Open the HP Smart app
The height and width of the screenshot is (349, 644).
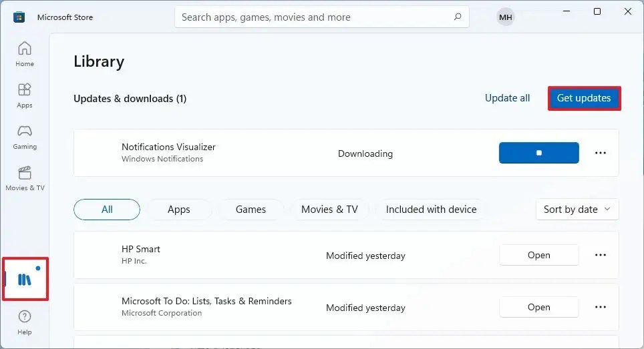coord(539,255)
